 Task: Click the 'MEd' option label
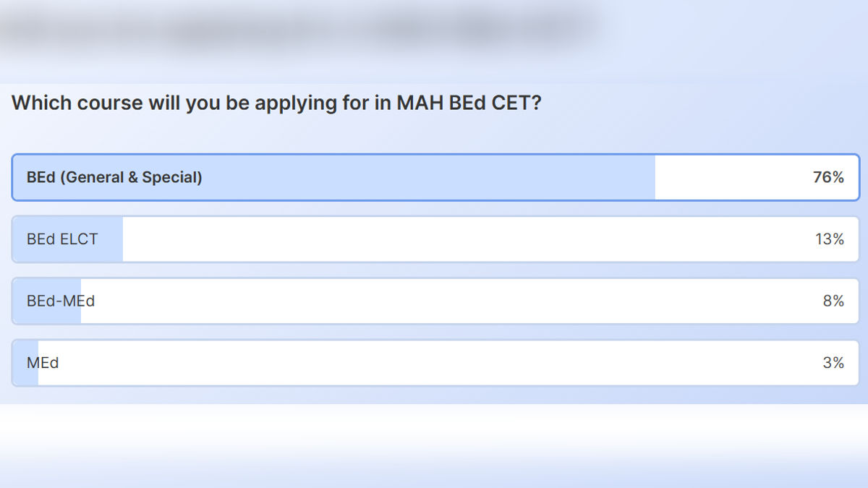click(x=44, y=363)
